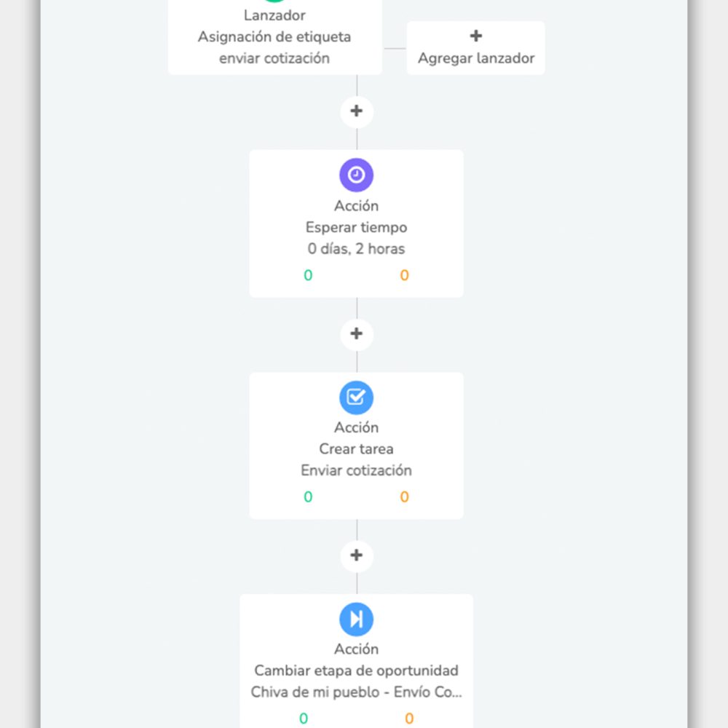The width and height of the screenshot is (728, 728).
Task: Click the blue checkmark icon for Crear tarea
Action: (356, 397)
